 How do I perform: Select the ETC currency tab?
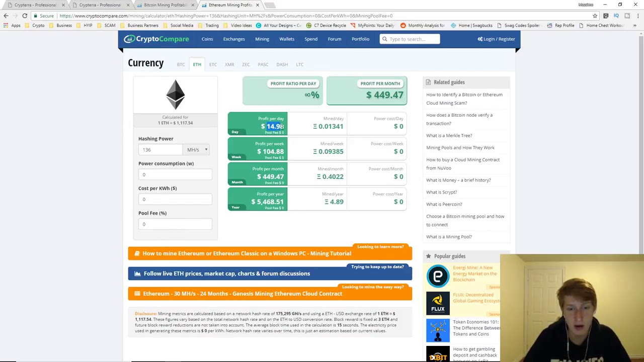(x=213, y=64)
